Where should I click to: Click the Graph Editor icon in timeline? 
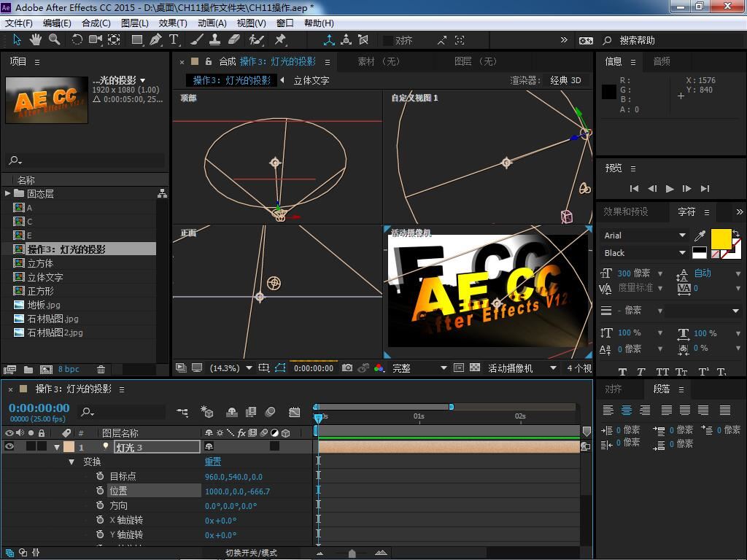coord(295,412)
